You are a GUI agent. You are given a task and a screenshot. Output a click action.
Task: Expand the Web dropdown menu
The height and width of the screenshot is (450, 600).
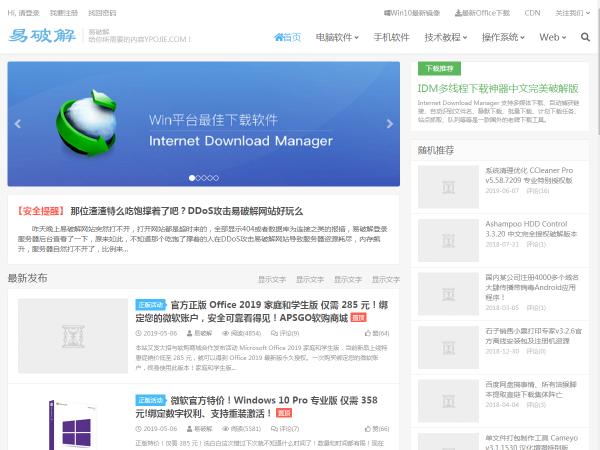553,37
